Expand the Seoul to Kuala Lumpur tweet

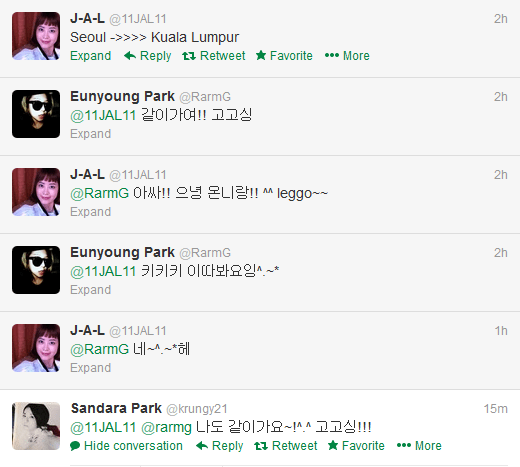(91, 56)
